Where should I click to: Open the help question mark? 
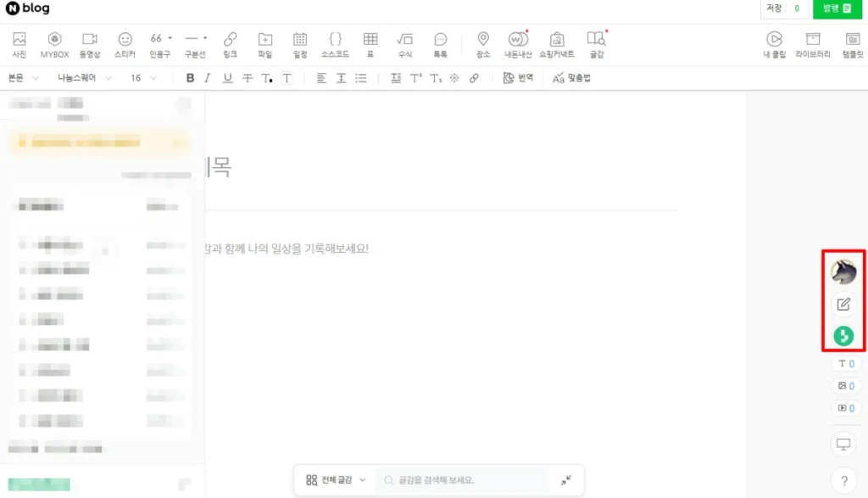coord(843,481)
